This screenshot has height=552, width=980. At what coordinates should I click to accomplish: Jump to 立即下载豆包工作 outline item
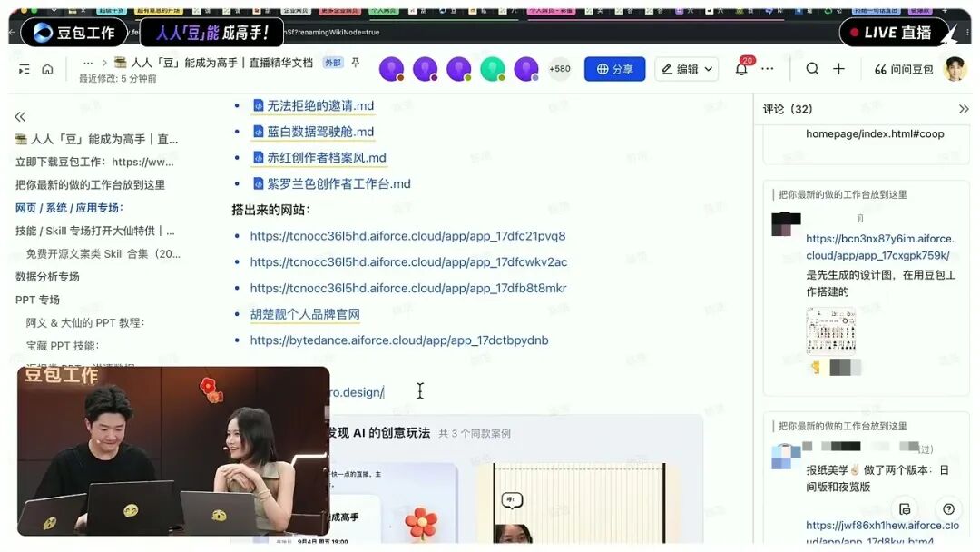[x=95, y=162]
